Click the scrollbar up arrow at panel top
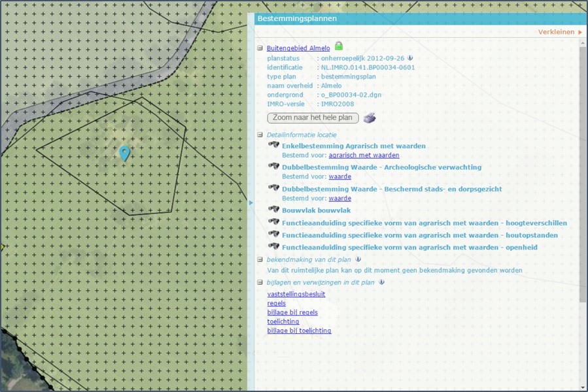The width and height of the screenshot is (588, 392). (582, 44)
